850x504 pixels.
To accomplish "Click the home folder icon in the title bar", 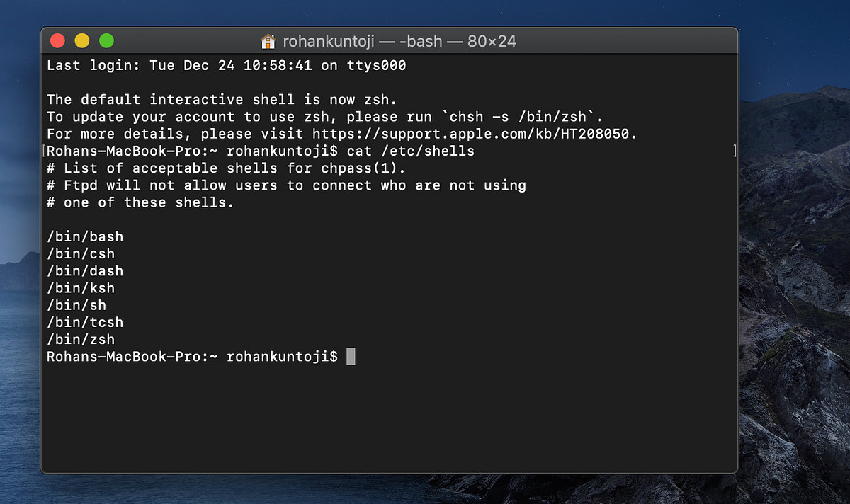I will click(x=266, y=41).
